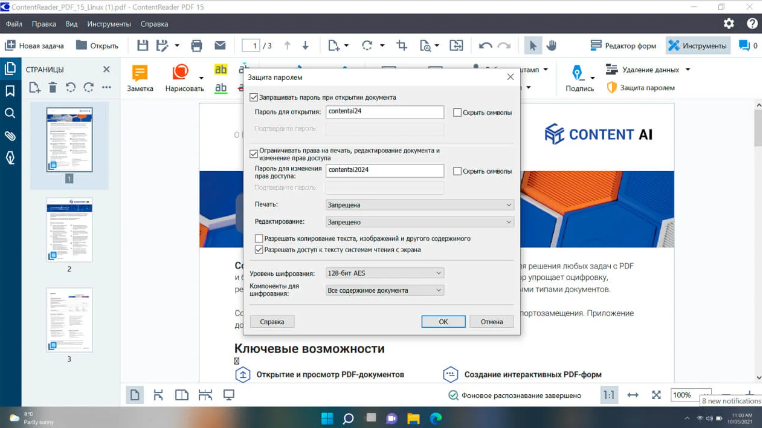This screenshot has width=762, height=428.
Task: Toggle 'Запрашивать пароль при открытии документа' checkbox
Action: click(254, 97)
